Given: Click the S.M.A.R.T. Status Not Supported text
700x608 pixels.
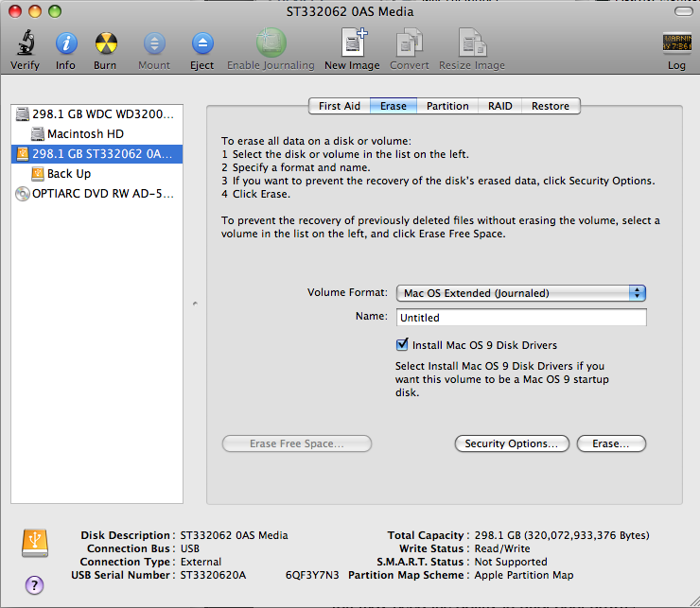Looking at the screenshot, I should pos(511,562).
